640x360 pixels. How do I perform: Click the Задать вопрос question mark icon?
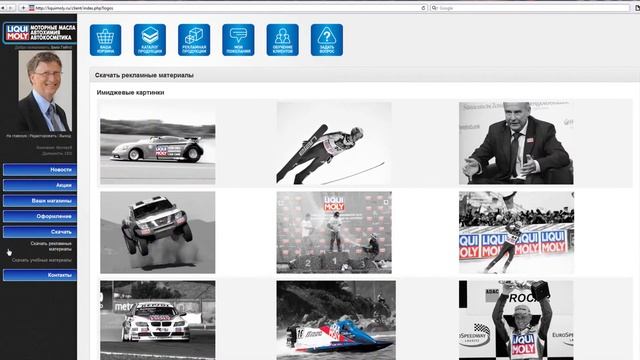pos(327,40)
